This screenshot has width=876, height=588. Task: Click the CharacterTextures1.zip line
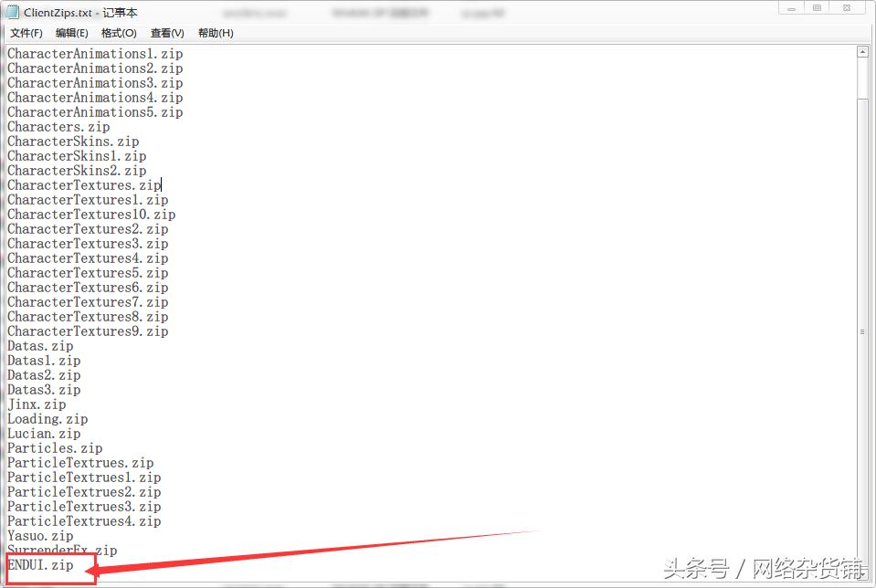tap(88, 200)
